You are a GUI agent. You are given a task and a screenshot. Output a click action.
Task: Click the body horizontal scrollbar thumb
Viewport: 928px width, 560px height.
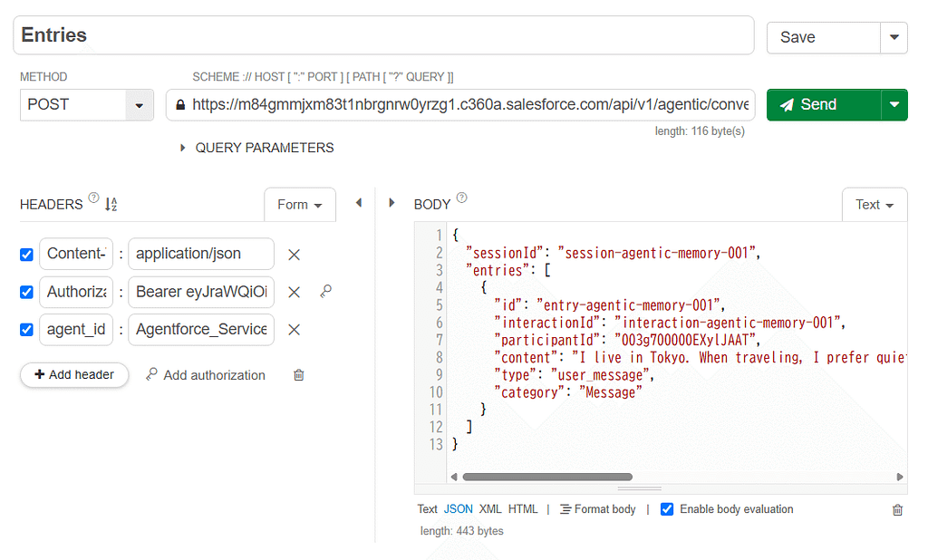coord(547,478)
